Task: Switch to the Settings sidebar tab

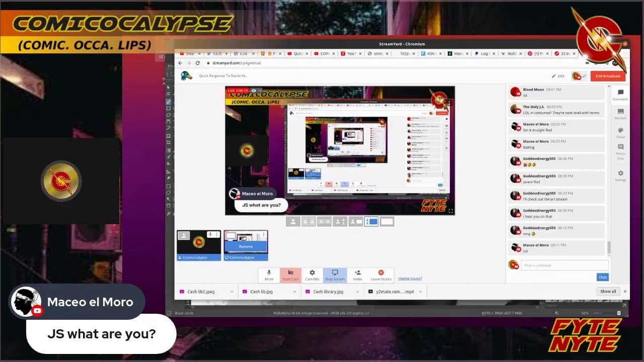Action: point(620,175)
